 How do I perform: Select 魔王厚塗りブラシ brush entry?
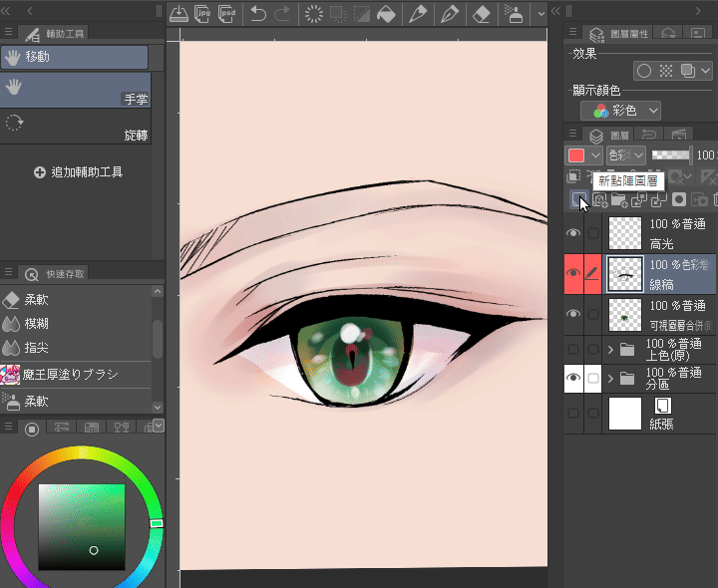72,375
